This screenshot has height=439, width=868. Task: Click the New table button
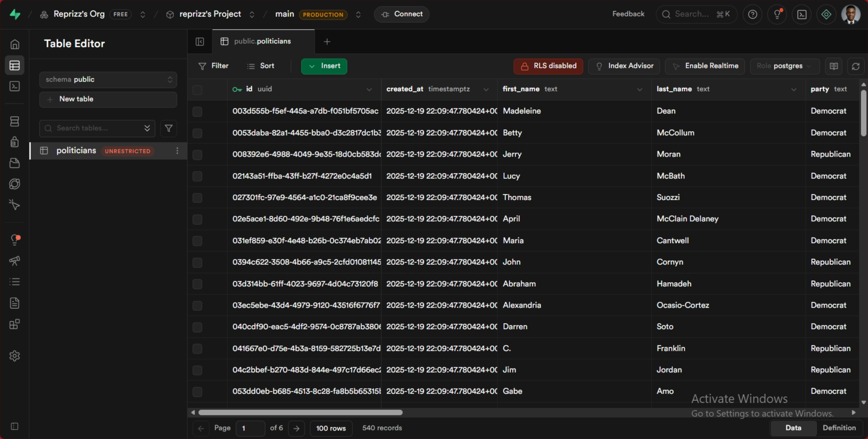point(108,99)
